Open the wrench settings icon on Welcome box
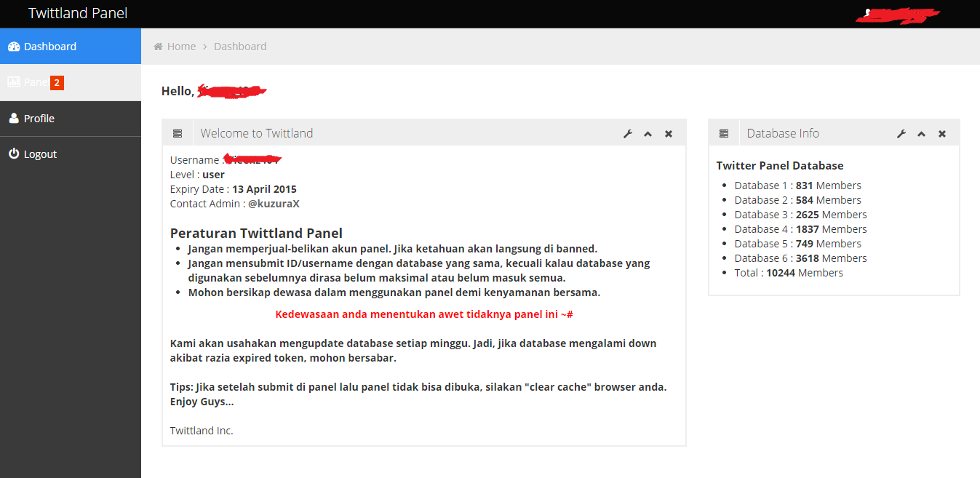The image size is (980, 478). coord(627,133)
